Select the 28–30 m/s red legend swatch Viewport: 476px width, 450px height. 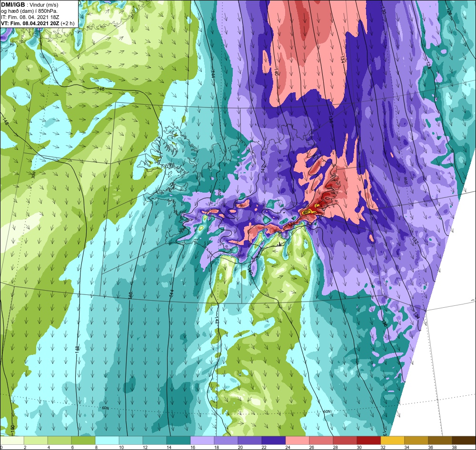[345, 440]
